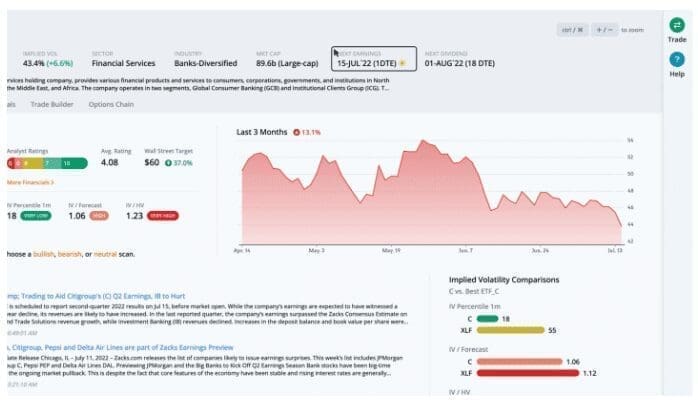Click the sun icon beside next earnings date
Screen dimensions: 698x408
[x=402, y=62]
